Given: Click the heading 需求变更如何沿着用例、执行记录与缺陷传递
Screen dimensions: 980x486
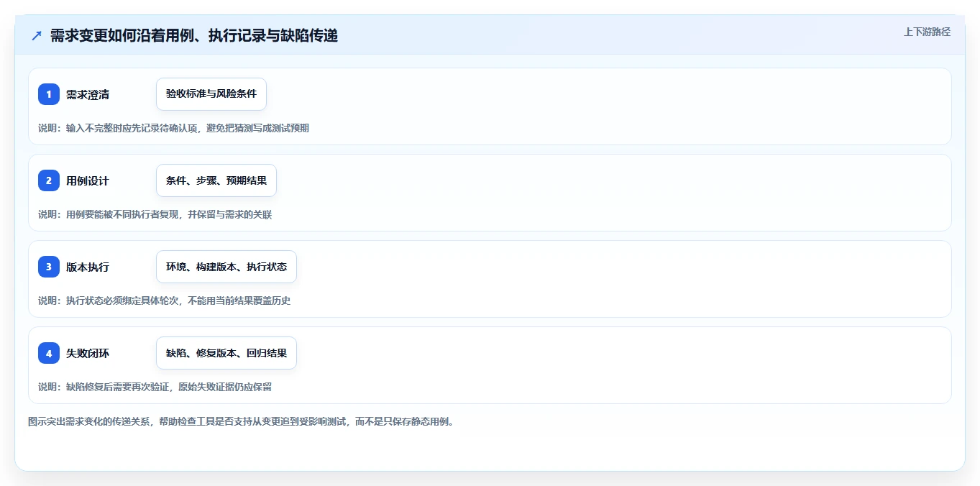Looking at the screenshot, I should (x=194, y=35).
